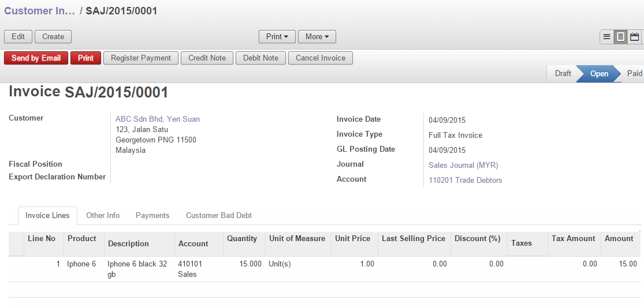Open the Print dropdown menu
Image resolution: width=644 pixels, height=308 pixels.
click(277, 37)
